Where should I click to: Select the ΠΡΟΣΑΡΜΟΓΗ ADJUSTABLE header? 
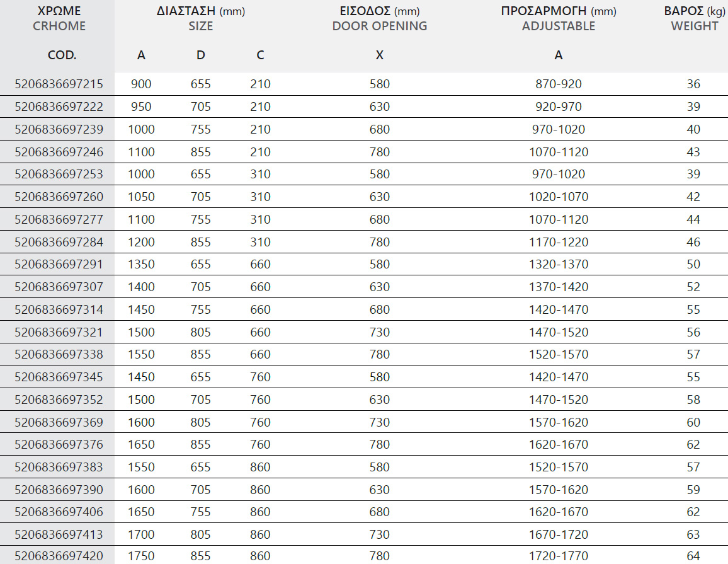(559, 18)
